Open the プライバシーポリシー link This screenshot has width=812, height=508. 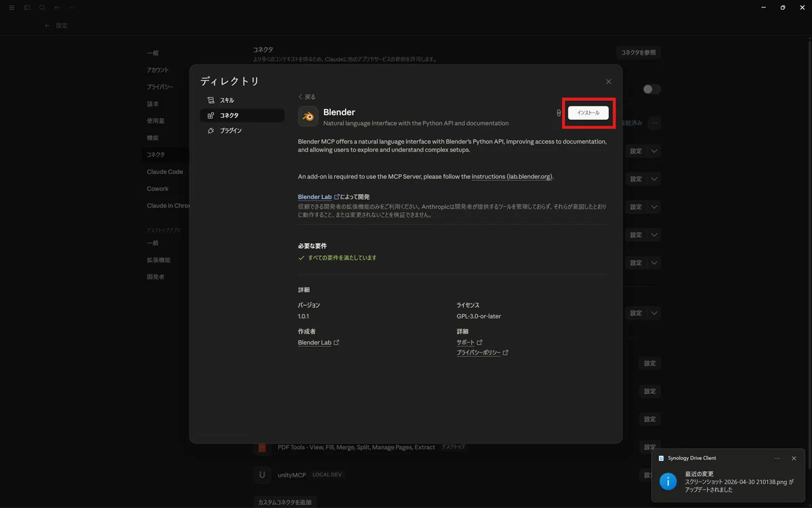tap(482, 353)
